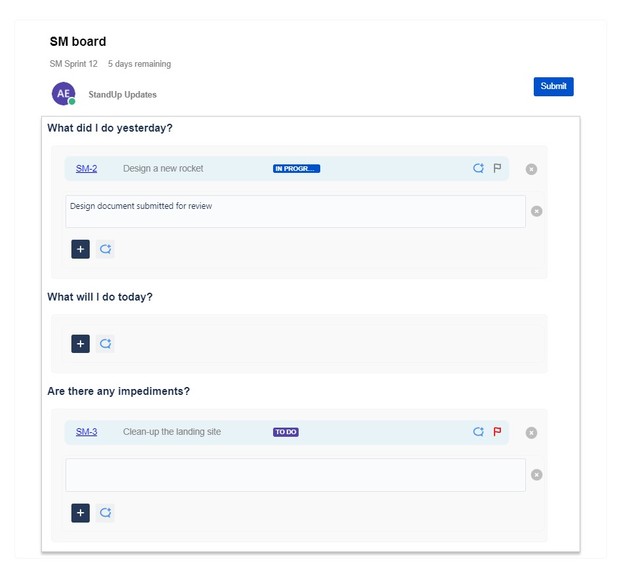This screenshot has width=632, height=573.
Task: Click 'Clean-up the landing site' issue title
Action: pyautogui.click(x=172, y=432)
